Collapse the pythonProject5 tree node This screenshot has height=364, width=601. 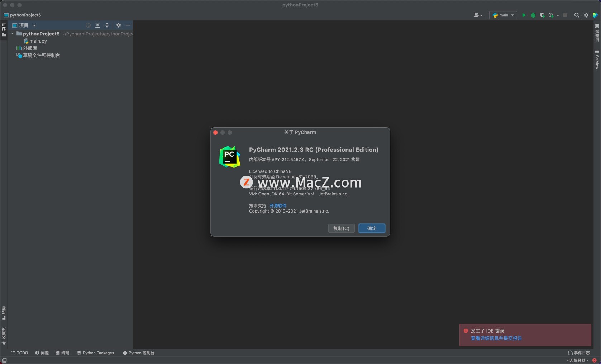[12, 34]
